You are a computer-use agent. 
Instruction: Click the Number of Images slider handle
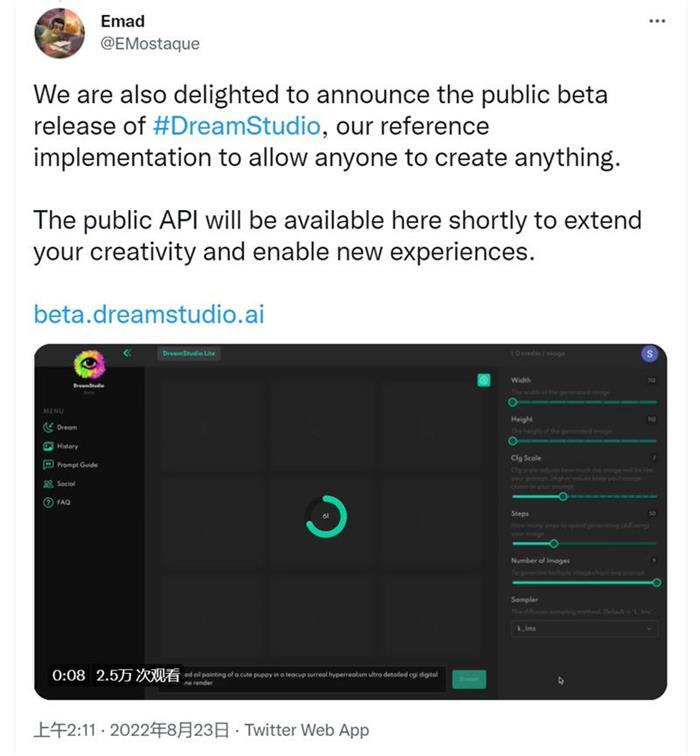(656, 582)
